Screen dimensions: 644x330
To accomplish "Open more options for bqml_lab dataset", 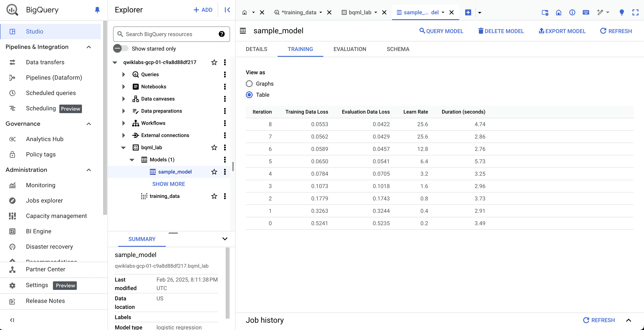I will click(225, 147).
